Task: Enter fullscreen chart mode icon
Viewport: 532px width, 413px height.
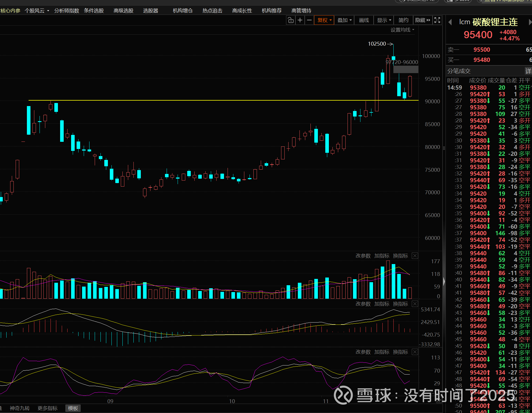Action: pyautogui.click(x=437, y=20)
